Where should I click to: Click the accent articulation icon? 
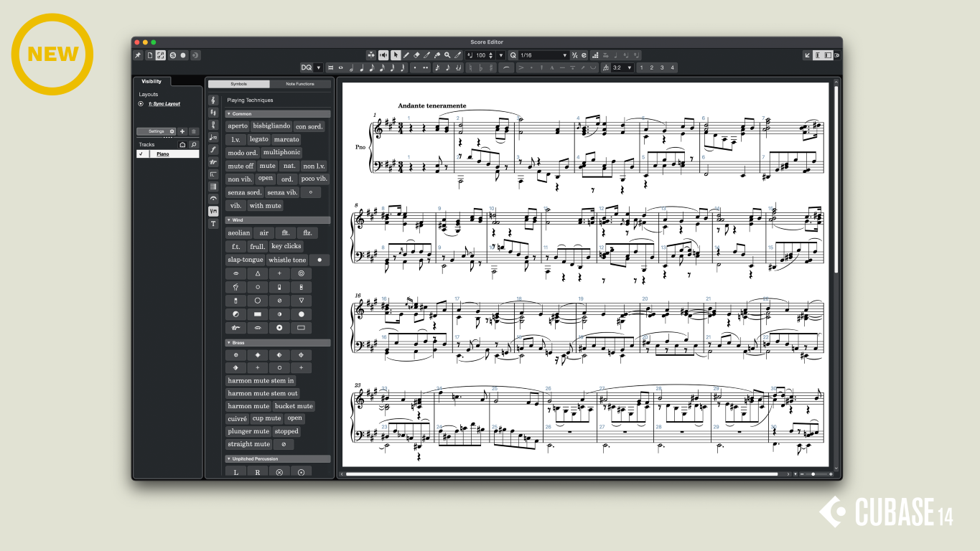tap(521, 67)
